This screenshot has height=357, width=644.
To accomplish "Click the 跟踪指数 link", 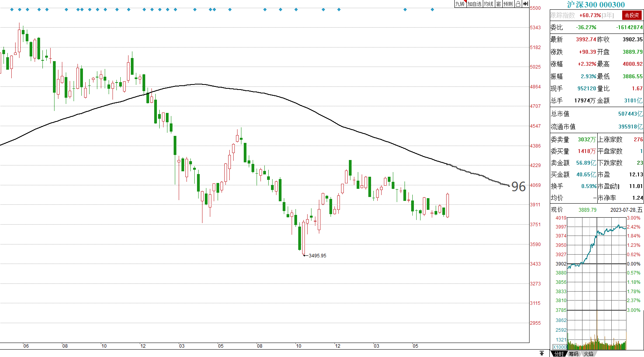I will [563, 15].
